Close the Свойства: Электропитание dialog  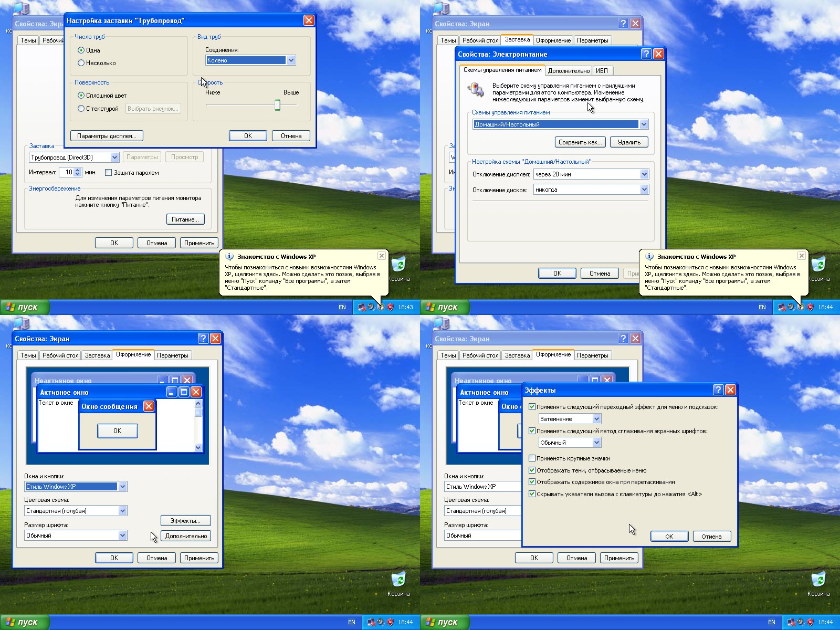pos(658,54)
